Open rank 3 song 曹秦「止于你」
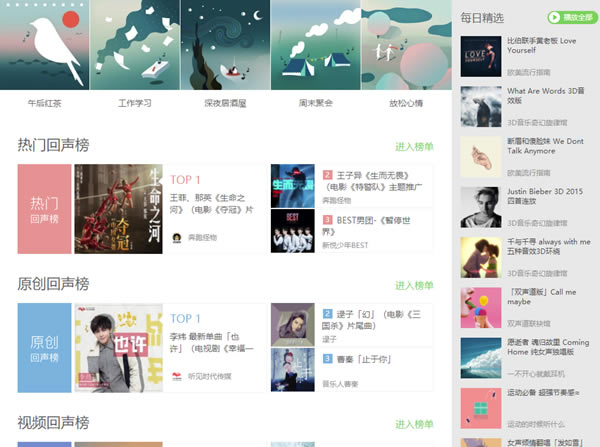The height and width of the screenshot is (447, 600). pyautogui.click(x=357, y=359)
